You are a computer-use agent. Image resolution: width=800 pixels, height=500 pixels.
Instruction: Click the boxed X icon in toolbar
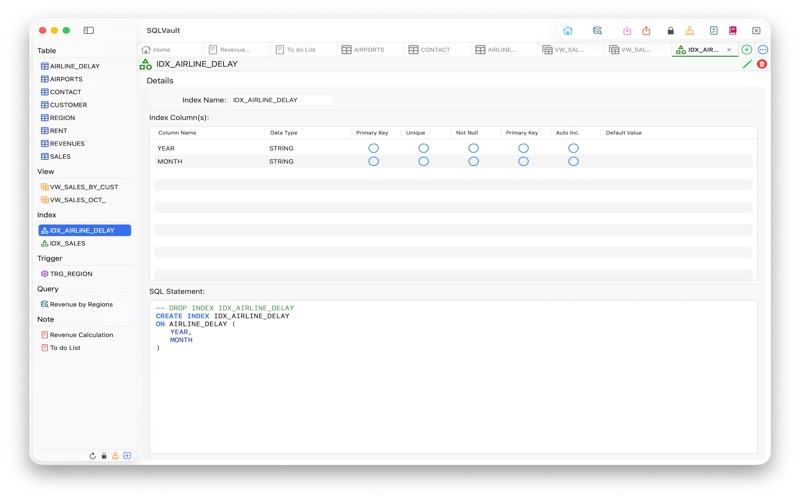[x=756, y=31]
